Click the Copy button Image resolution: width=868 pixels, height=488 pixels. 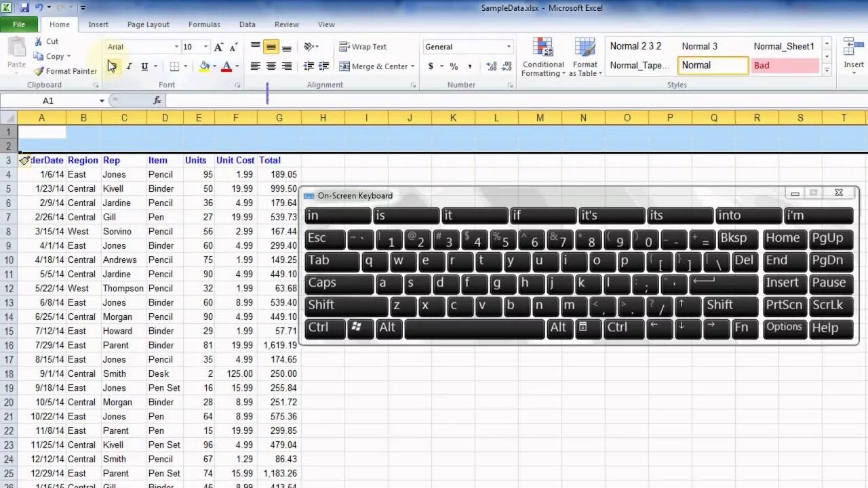point(52,56)
